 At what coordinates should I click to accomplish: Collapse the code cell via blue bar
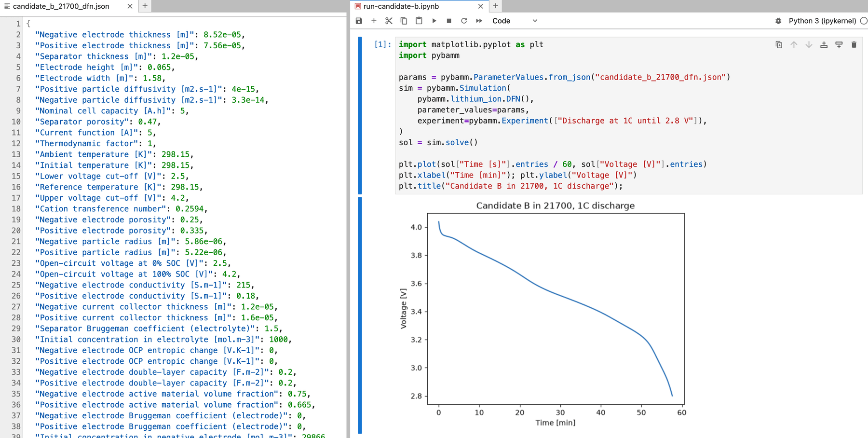tap(360, 115)
